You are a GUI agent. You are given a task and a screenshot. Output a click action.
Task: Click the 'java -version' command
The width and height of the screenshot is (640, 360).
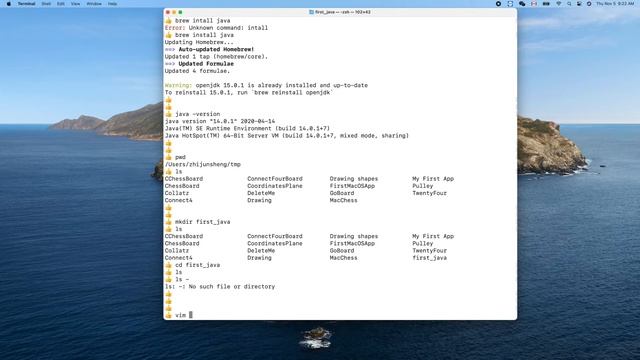click(198, 114)
